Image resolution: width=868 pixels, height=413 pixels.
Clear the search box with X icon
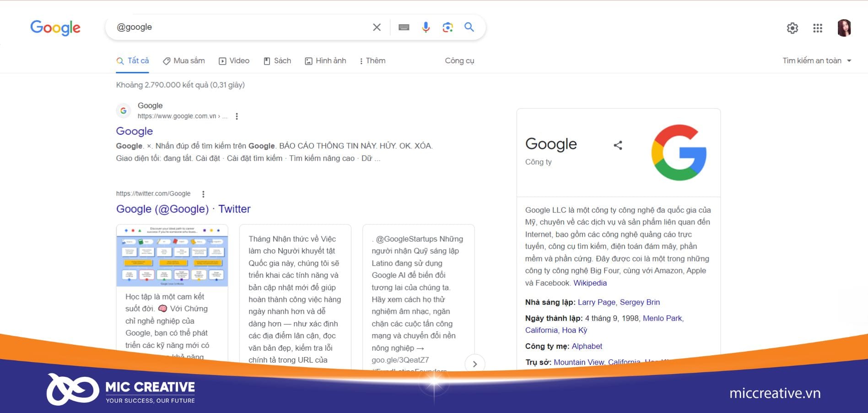pyautogui.click(x=377, y=27)
